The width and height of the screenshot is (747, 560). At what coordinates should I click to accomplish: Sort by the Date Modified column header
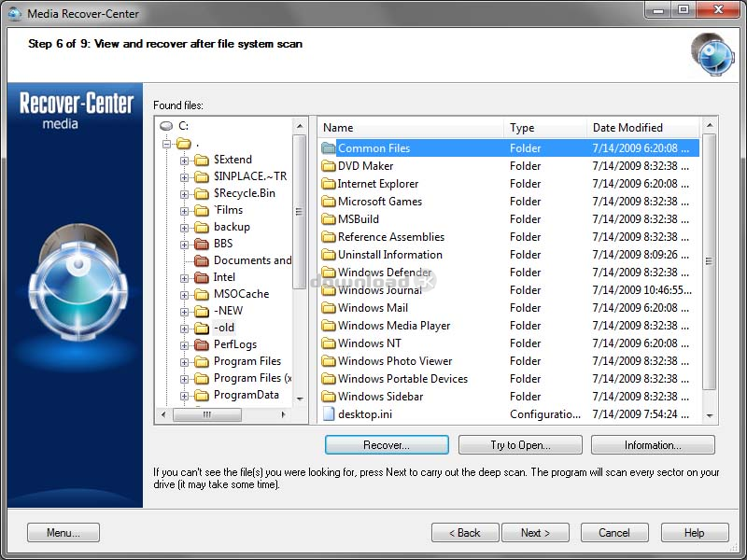tap(643, 128)
